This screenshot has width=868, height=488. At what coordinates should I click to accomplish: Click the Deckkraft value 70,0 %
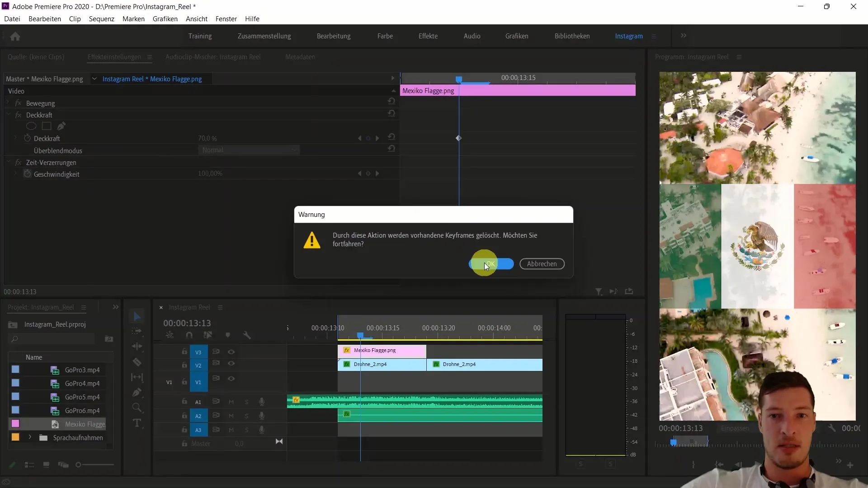click(x=208, y=138)
